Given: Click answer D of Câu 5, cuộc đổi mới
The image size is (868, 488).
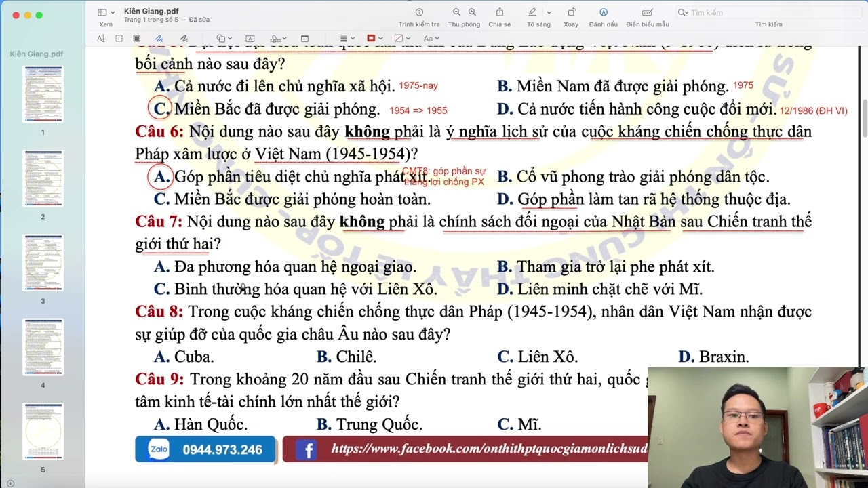Looking at the screenshot, I should click(637, 109).
